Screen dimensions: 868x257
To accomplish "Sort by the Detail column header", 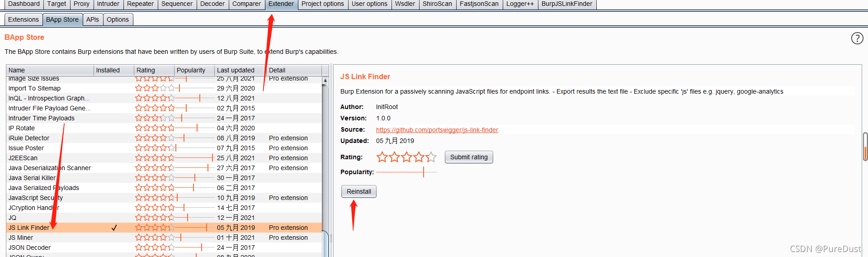I will click(x=294, y=70).
